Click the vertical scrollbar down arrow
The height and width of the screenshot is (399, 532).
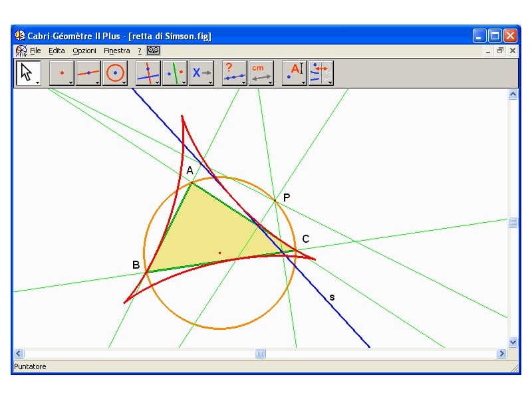click(x=513, y=342)
